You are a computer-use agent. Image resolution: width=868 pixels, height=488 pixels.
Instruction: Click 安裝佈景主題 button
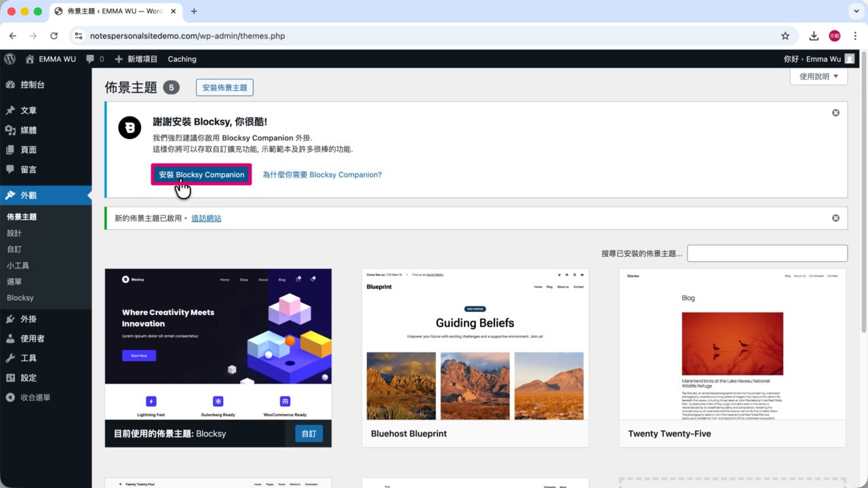coord(224,87)
